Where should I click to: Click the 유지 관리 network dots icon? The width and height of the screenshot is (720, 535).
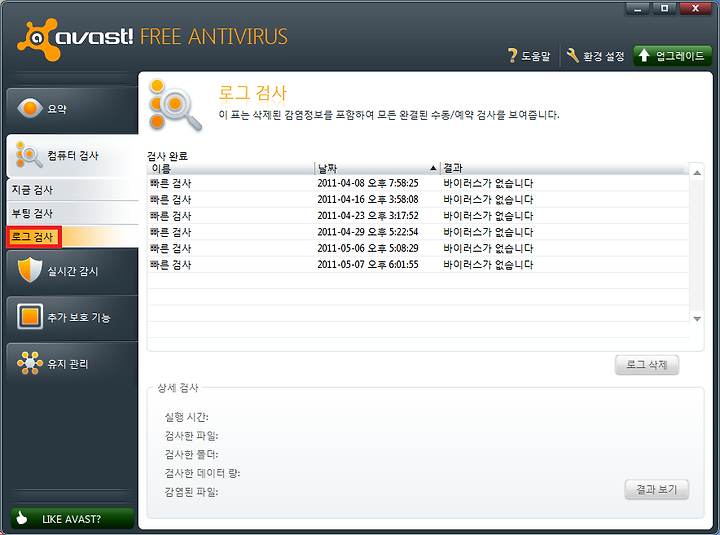tap(30, 363)
